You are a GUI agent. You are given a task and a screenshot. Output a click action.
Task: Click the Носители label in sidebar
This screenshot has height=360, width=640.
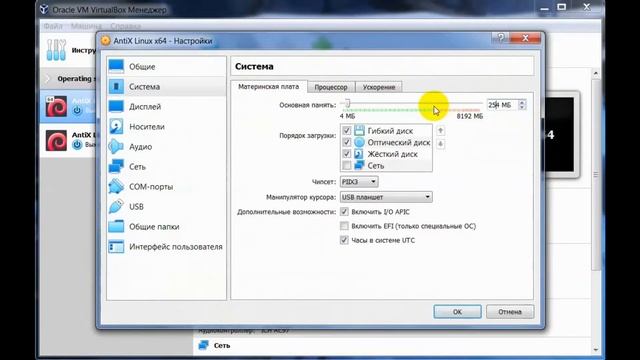(147, 127)
